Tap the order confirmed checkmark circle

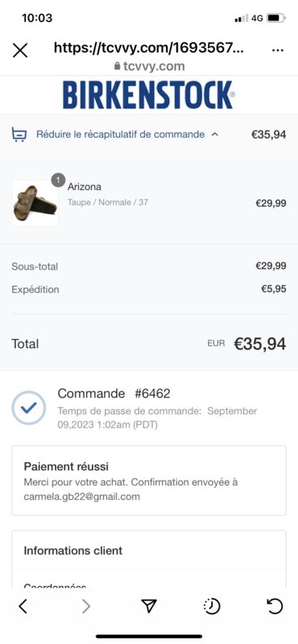(x=29, y=407)
